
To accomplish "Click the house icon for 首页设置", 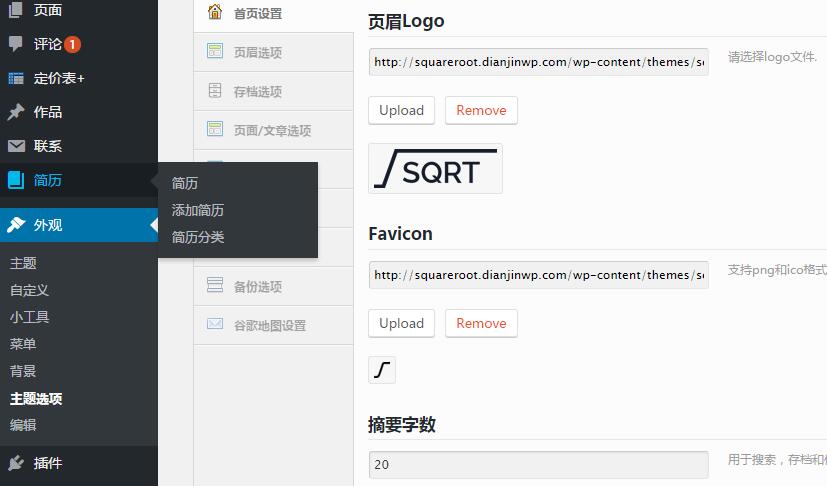I will pyautogui.click(x=215, y=12).
